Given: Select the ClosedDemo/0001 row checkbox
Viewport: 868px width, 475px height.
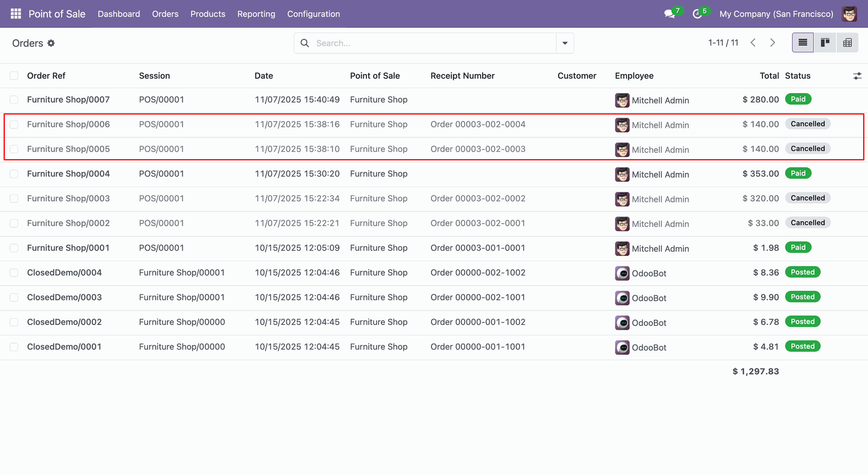Looking at the screenshot, I should pos(14,347).
